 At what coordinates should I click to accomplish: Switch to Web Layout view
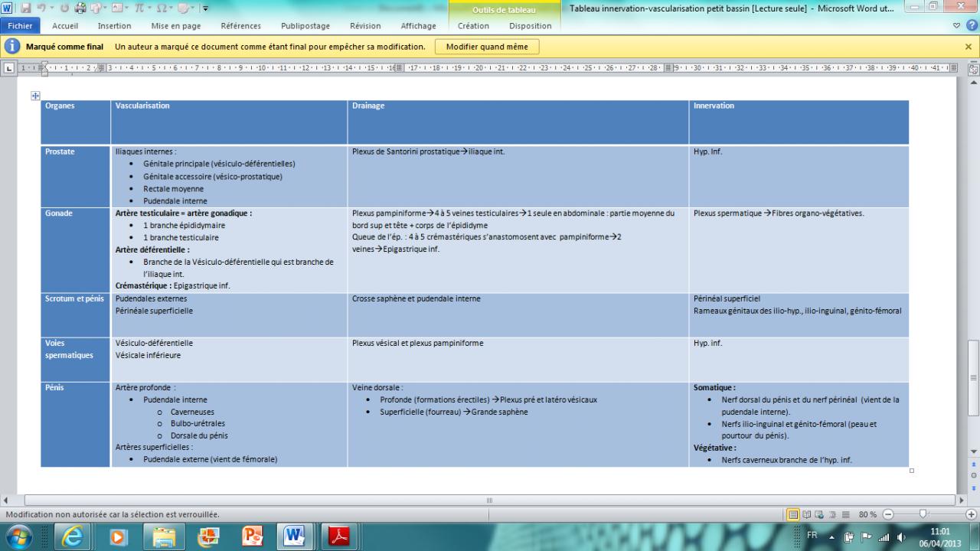pos(818,514)
